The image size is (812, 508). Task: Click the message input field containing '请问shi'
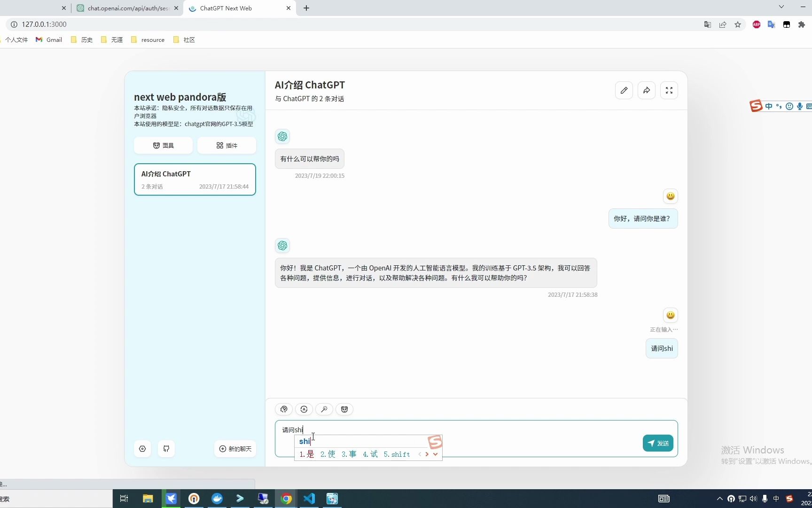pyautogui.click(x=476, y=438)
